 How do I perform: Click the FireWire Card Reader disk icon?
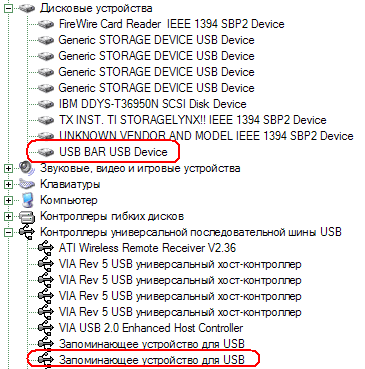46,24
